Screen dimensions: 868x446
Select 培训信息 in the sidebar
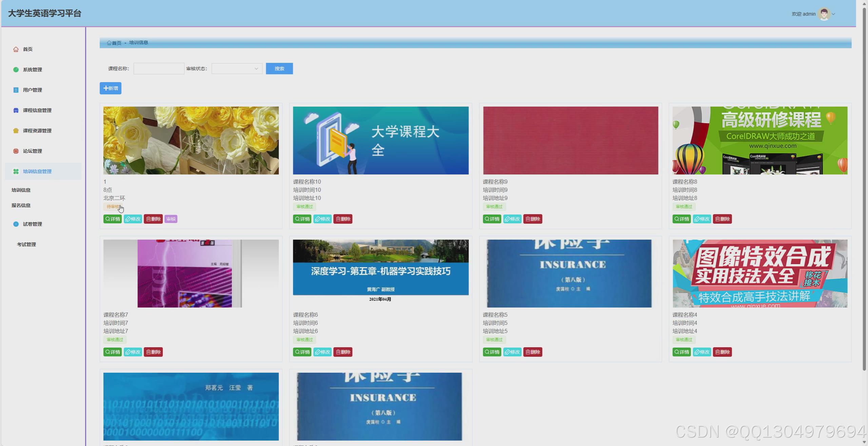point(20,190)
